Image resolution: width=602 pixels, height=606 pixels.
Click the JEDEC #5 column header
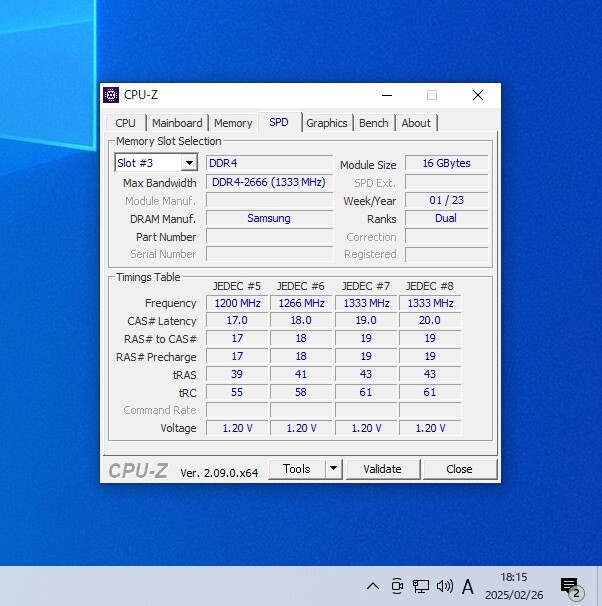pyautogui.click(x=237, y=286)
